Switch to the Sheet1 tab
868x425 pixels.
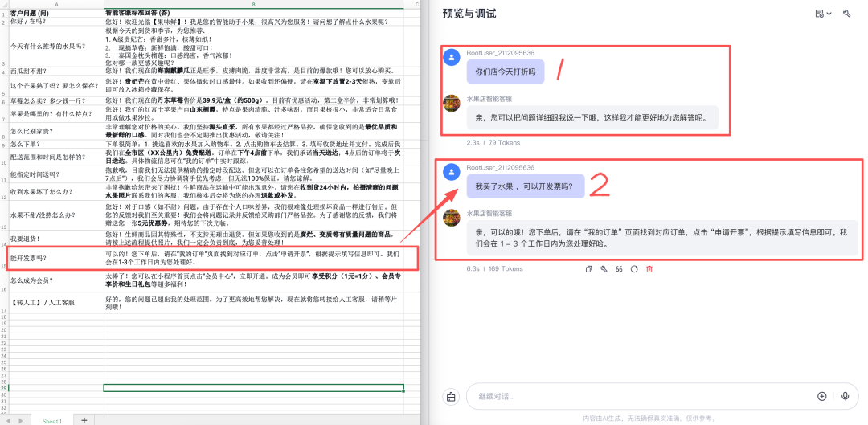click(52, 421)
